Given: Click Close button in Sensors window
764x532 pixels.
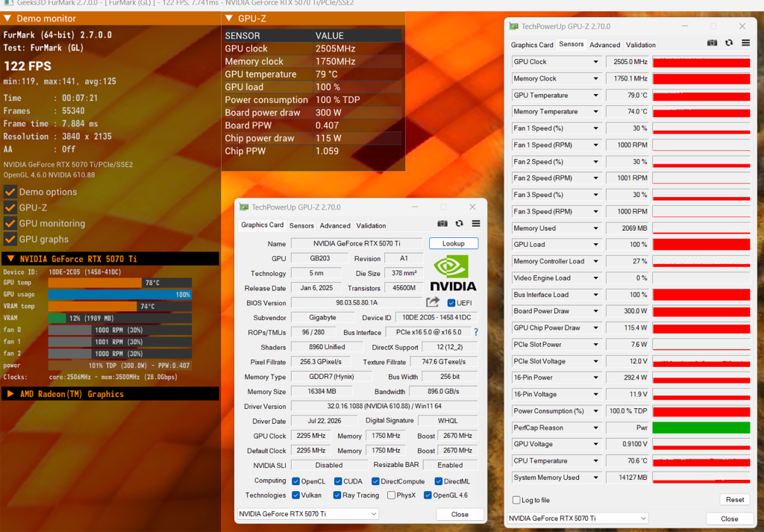Looking at the screenshot, I should point(730,519).
